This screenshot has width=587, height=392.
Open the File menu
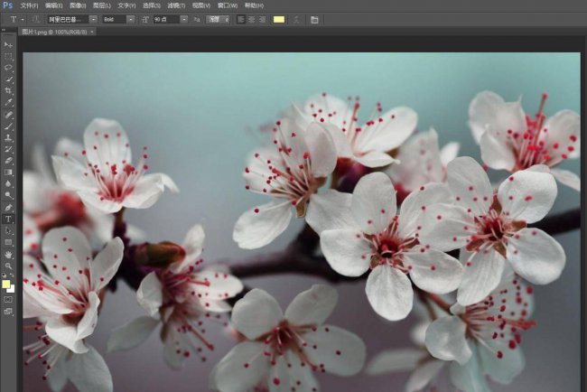coord(29,5)
